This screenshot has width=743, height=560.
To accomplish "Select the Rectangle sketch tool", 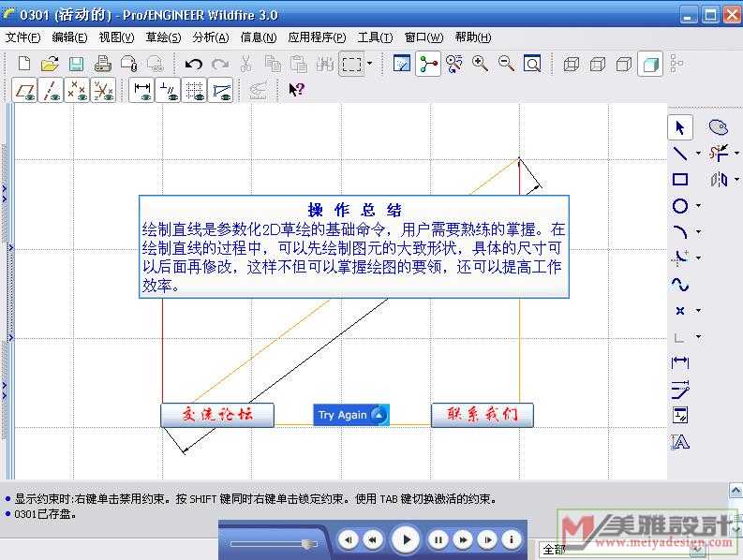I will tap(680, 179).
